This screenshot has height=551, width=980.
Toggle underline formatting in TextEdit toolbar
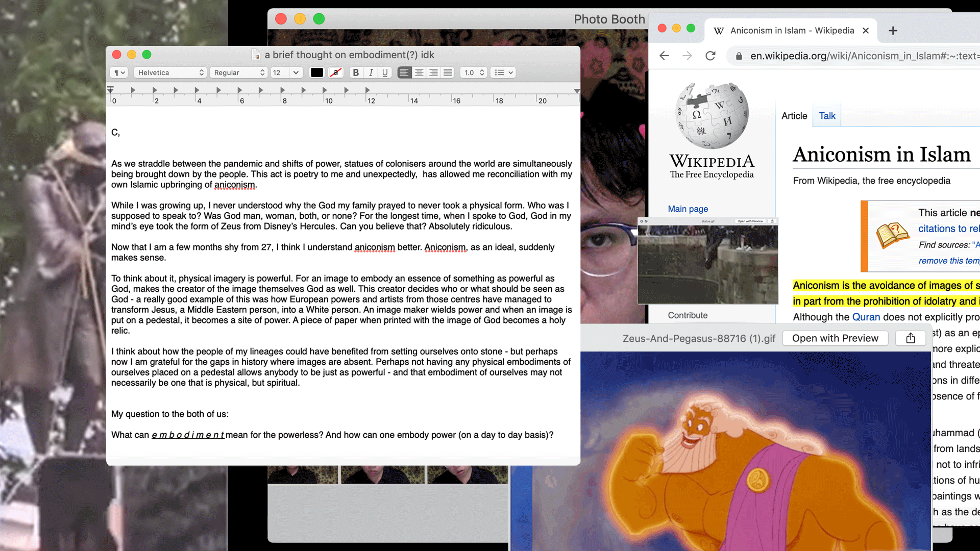pyautogui.click(x=385, y=72)
